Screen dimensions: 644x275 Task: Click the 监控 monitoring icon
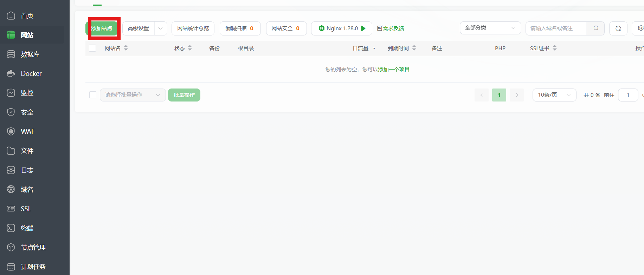tap(11, 93)
